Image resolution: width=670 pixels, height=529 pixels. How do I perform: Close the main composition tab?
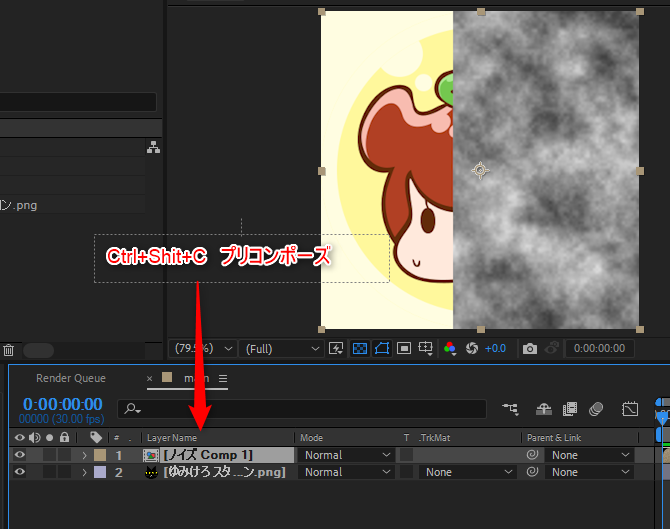click(149, 379)
